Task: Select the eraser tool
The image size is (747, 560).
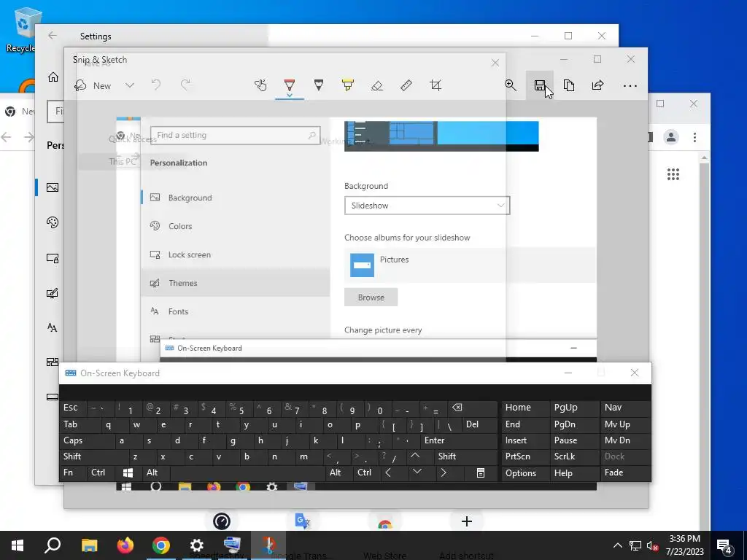Action: coord(377,85)
